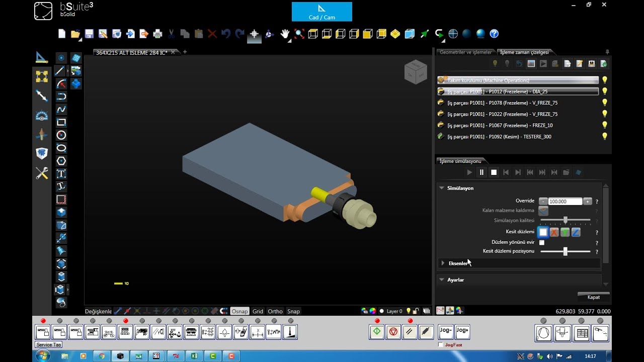Open the help question mark icon
This screenshot has height=362, width=644.
[x=494, y=34]
